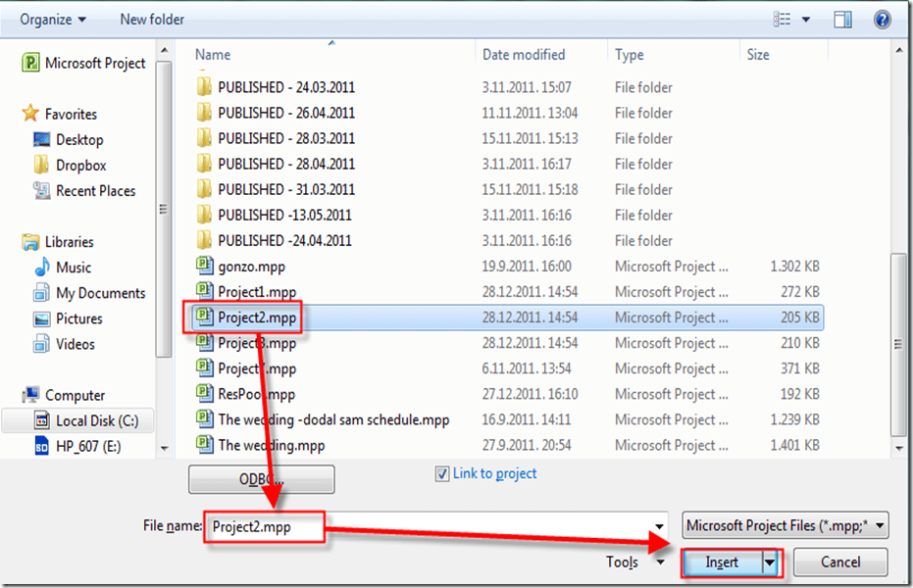This screenshot has height=588, width=913.
Task: Toggle the Link to project checkbox
Action: coord(442,473)
